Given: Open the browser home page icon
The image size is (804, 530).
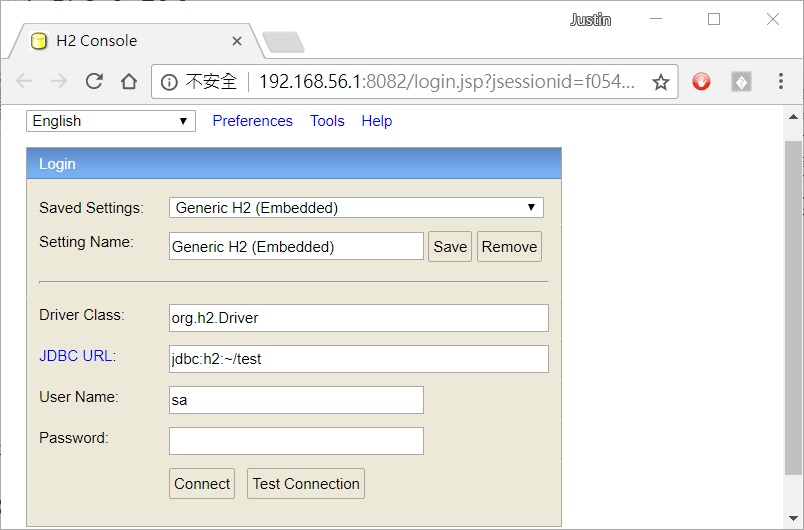Looking at the screenshot, I should click(129, 81).
